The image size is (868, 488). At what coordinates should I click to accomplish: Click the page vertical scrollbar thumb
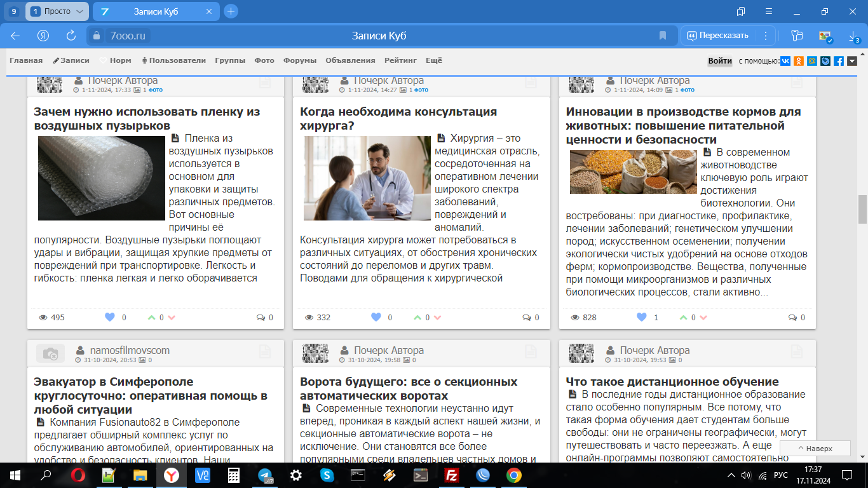[x=862, y=209]
